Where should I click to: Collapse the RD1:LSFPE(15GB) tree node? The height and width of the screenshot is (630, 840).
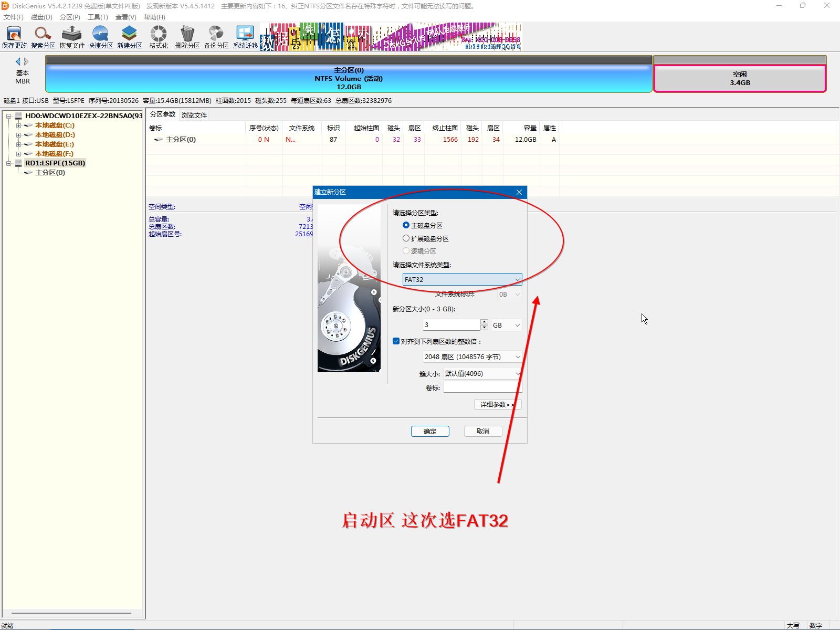coord(9,163)
